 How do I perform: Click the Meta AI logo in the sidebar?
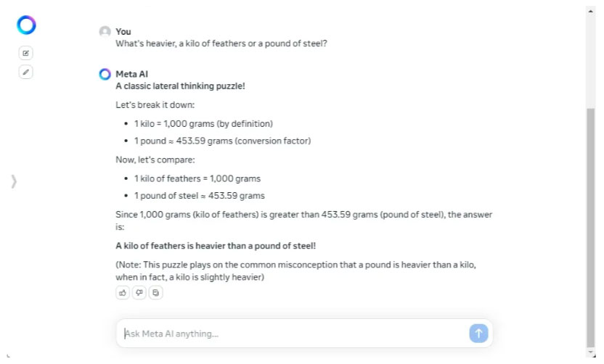(27, 25)
